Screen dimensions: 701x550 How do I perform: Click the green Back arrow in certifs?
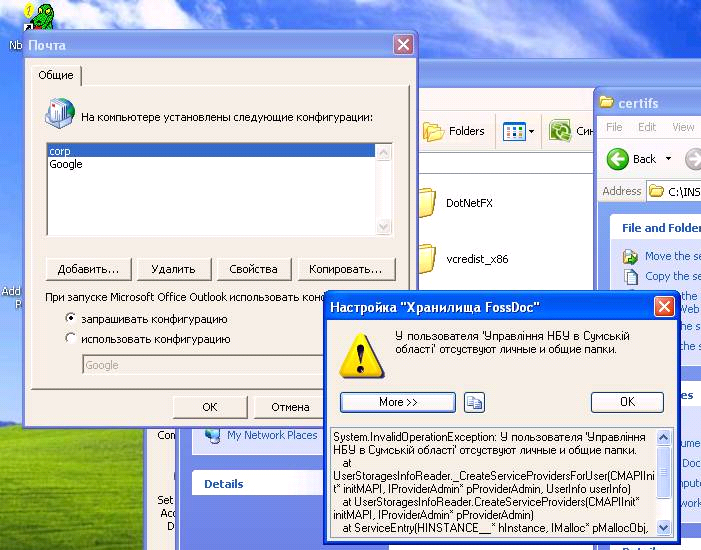coord(617,159)
